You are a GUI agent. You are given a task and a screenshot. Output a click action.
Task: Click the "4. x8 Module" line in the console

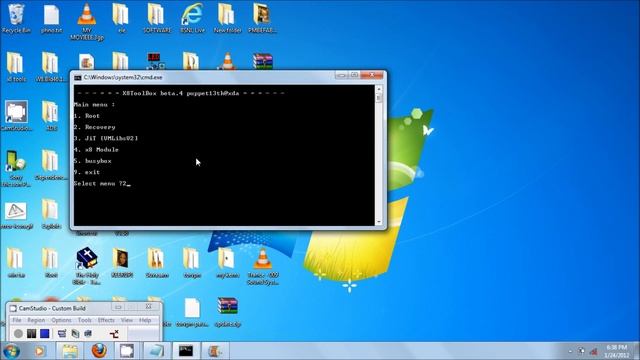(96, 150)
